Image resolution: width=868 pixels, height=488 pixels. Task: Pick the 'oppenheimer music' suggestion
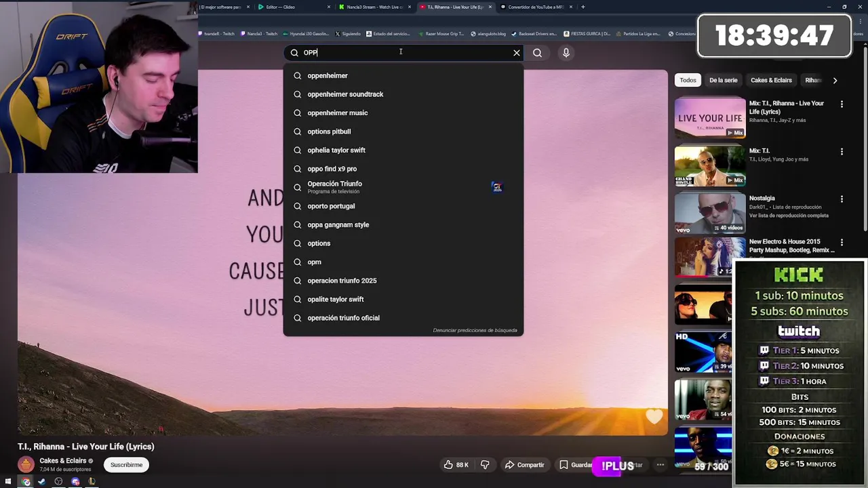point(403,113)
